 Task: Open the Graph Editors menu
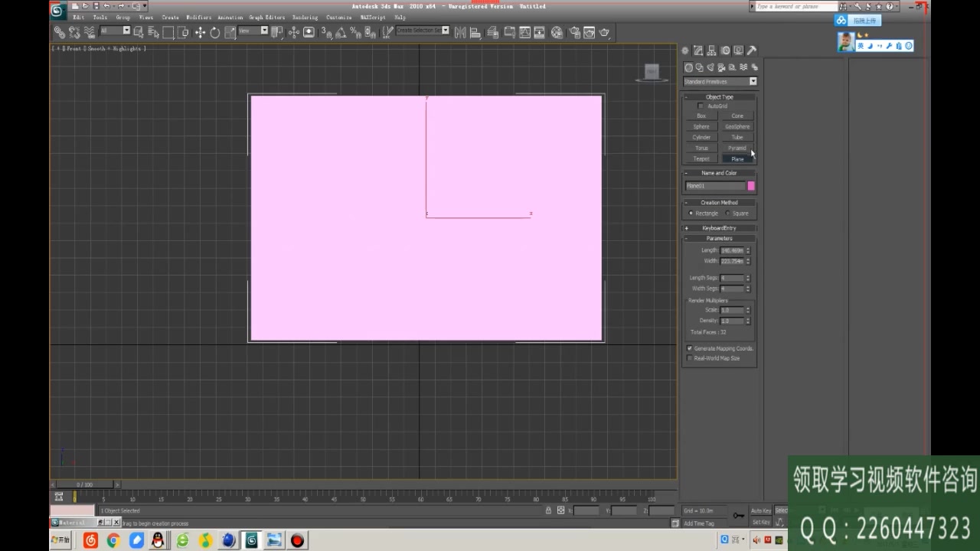tap(267, 17)
